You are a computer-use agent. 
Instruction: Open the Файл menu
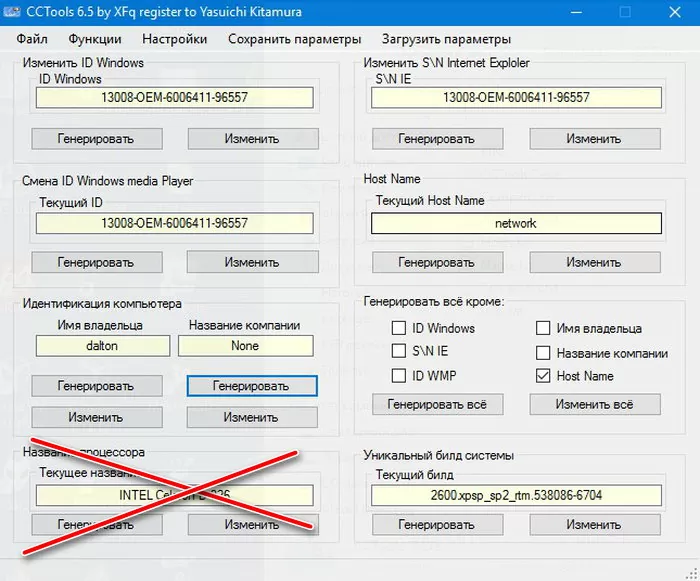click(32, 39)
